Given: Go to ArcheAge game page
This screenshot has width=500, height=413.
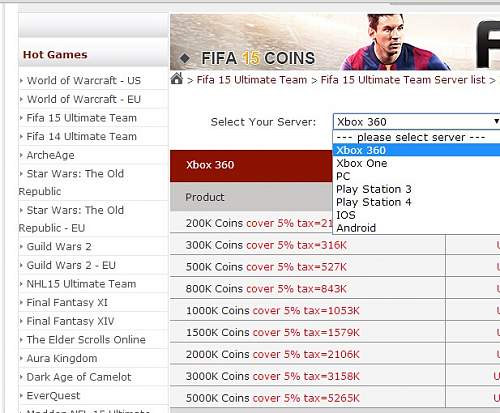Looking at the screenshot, I should pos(50,155).
